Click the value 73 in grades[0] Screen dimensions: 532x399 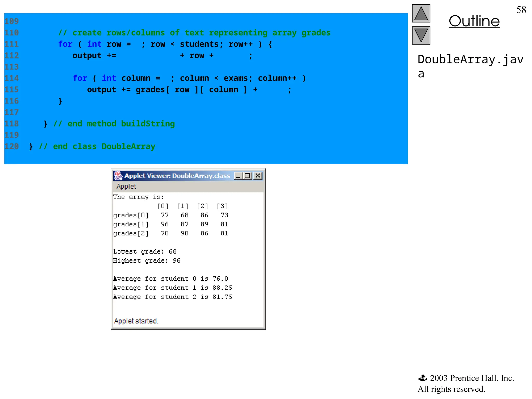pyautogui.click(x=224, y=215)
